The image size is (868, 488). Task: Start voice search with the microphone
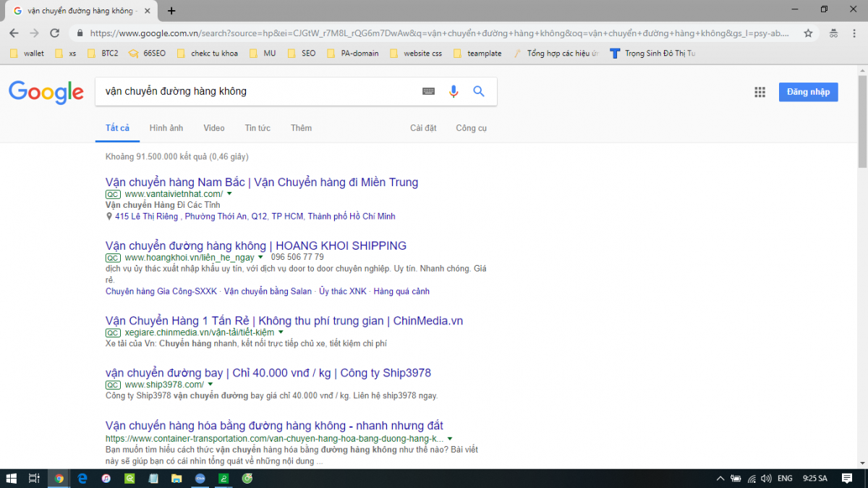(454, 91)
